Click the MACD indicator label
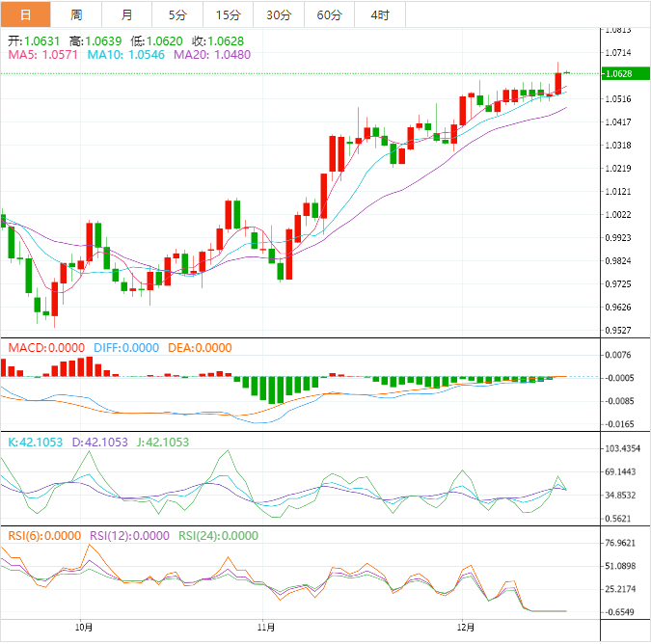 click(41, 348)
